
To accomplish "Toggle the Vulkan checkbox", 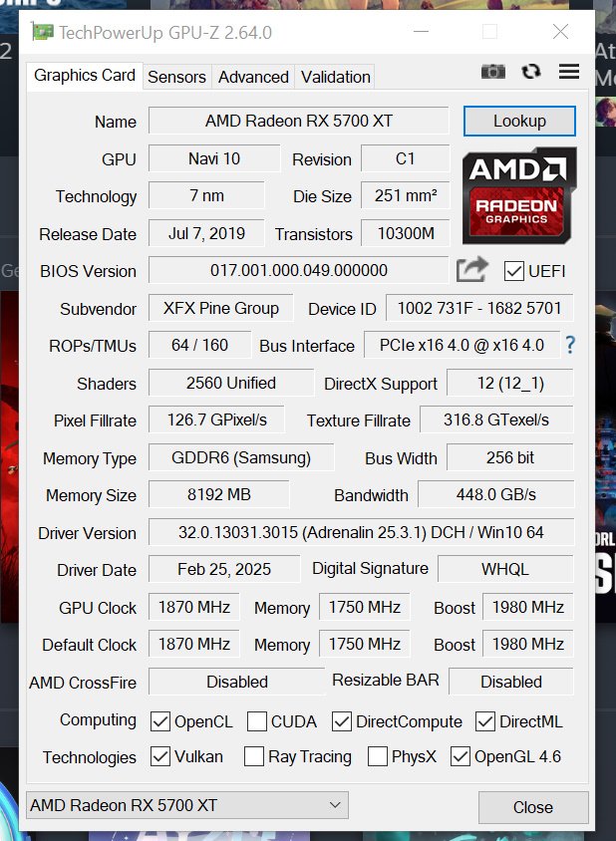I will click(159, 756).
